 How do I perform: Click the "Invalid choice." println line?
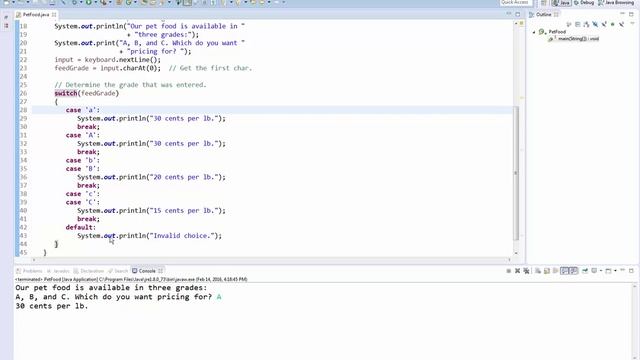[x=149, y=236]
